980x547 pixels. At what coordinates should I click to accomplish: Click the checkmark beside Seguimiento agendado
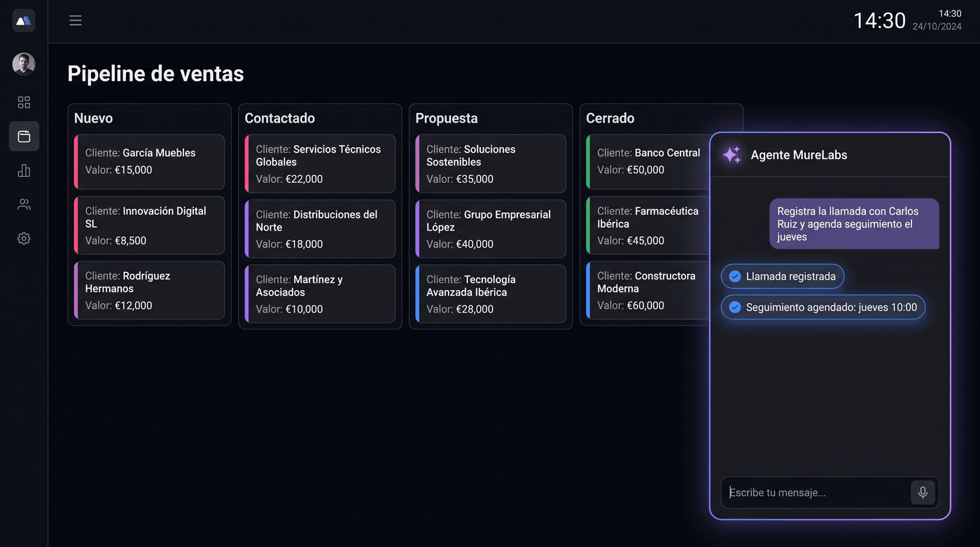(735, 307)
